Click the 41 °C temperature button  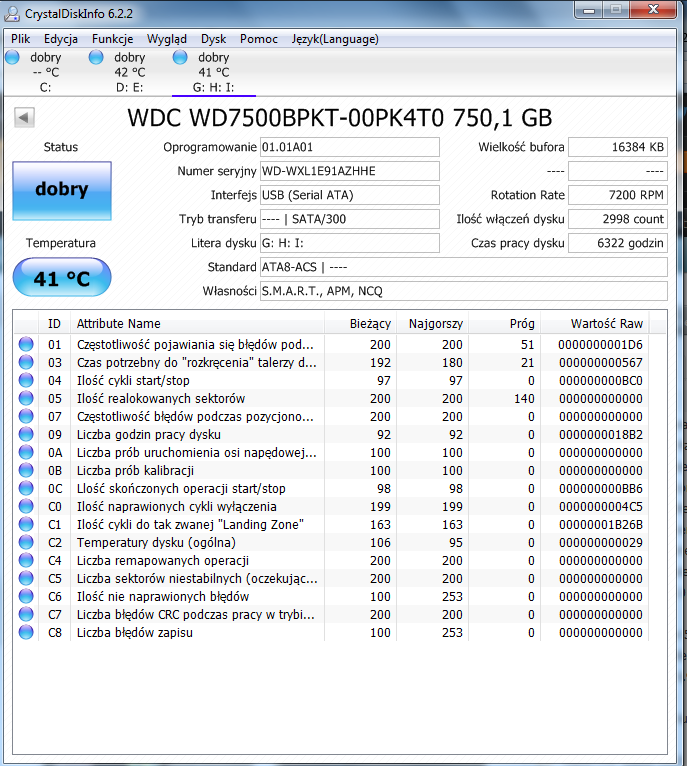62,277
